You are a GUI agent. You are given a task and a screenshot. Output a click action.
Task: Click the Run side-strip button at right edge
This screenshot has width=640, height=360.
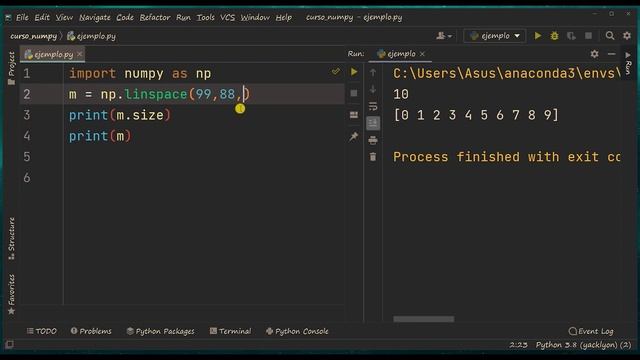pyautogui.click(x=628, y=64)
